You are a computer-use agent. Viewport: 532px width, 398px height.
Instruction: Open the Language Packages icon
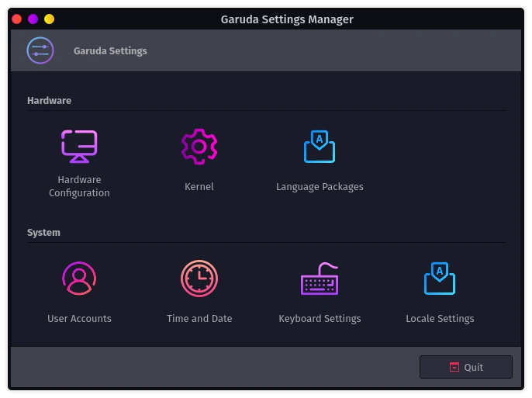click(x=320, y=146)
